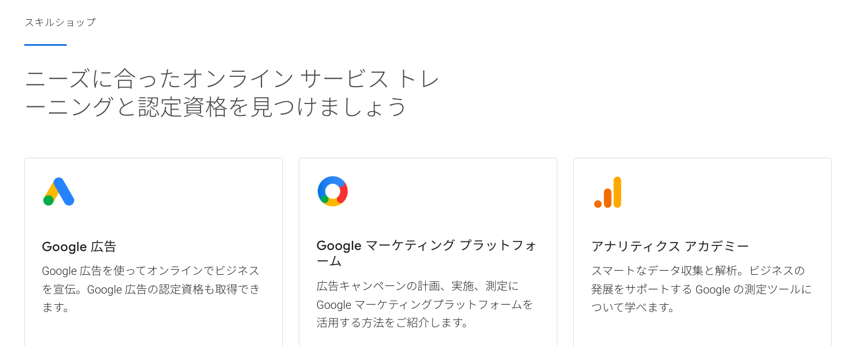Click the スマートなデータ収集と解析 description text
This screenshot has width=868, height=346.
(x=697, y=271)
